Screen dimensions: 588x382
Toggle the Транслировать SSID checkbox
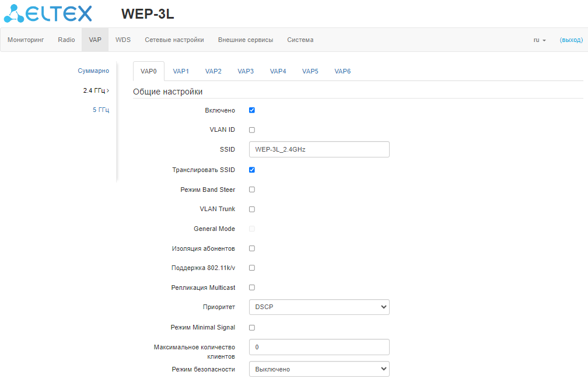coord(252,170)
